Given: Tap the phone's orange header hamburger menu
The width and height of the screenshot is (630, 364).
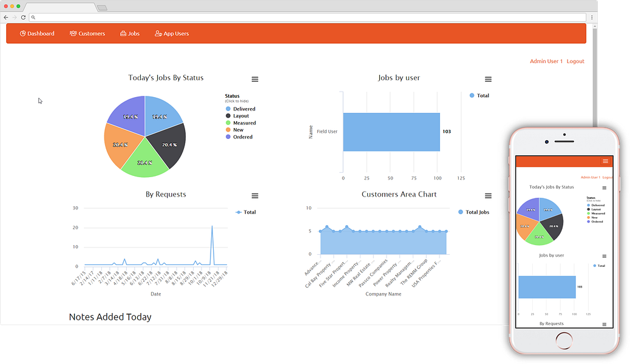Looking at the screenshot, I should 605,161.
